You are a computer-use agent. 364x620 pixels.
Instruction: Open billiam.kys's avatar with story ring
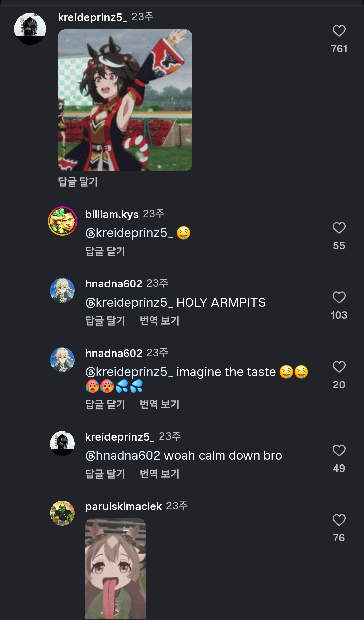(62, 221)
